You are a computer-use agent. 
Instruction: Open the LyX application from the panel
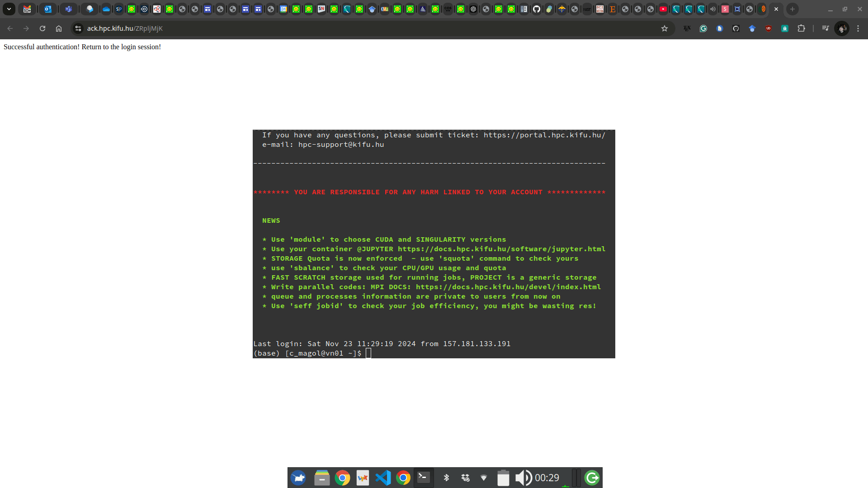point(363,478)
